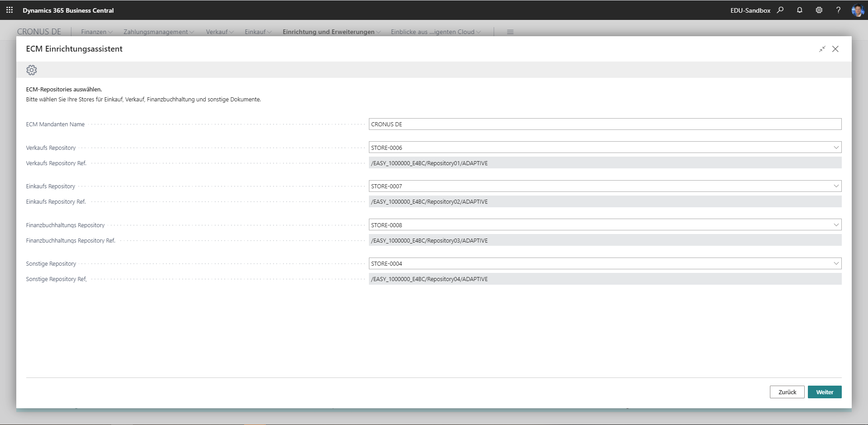
Task: Open the user profile avatar
Action: (x=858, y=10)
